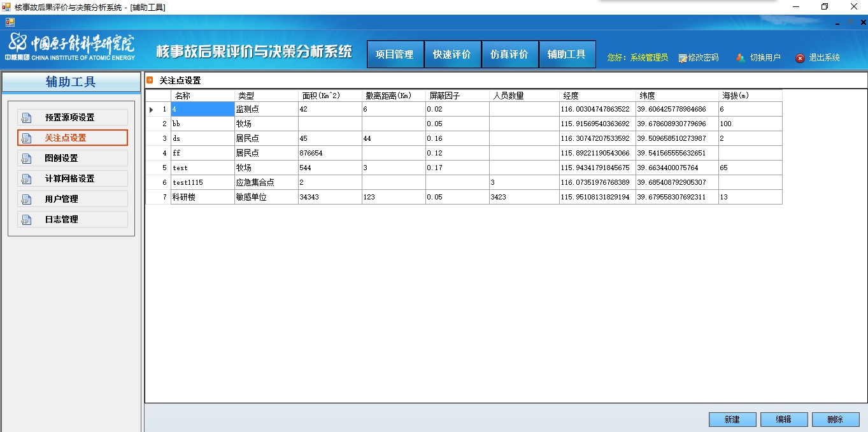
Task: Open the 项目管理 tab
Action: (x=395, y=55)
